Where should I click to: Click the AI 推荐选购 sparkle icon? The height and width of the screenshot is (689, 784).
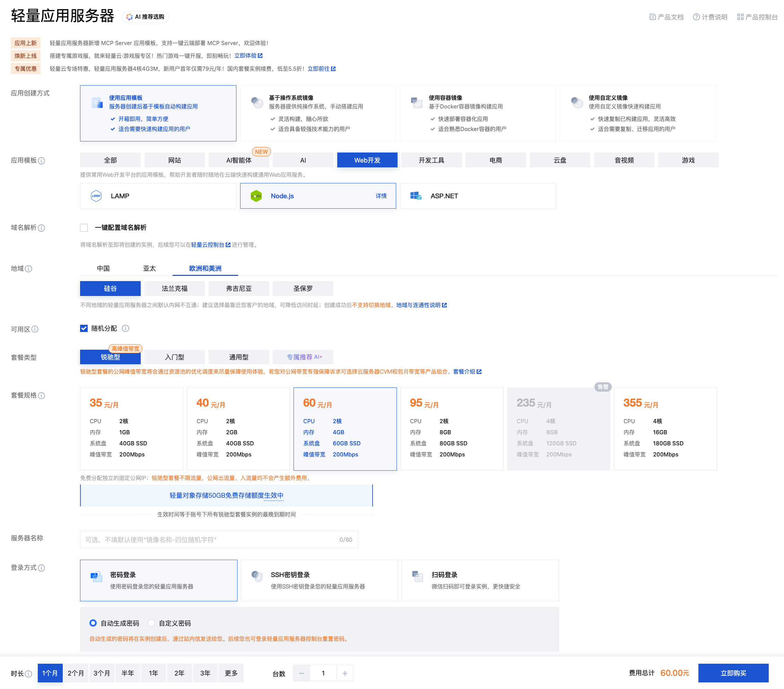129,17
